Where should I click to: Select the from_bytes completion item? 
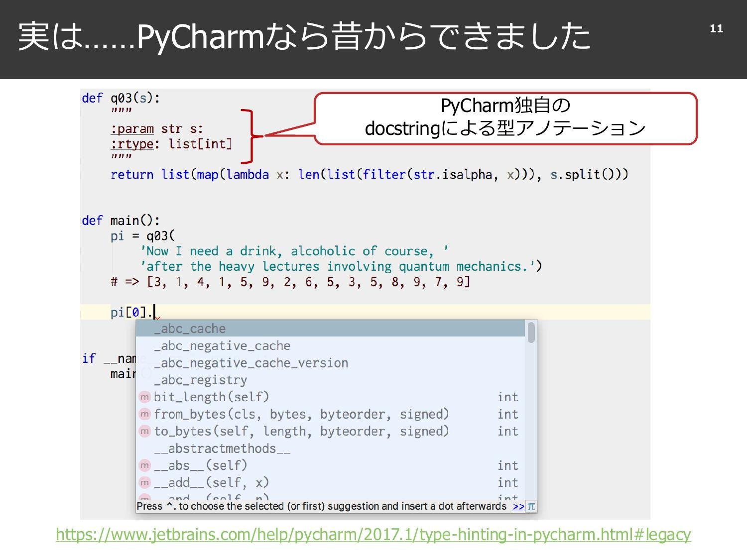coord(302,414)
